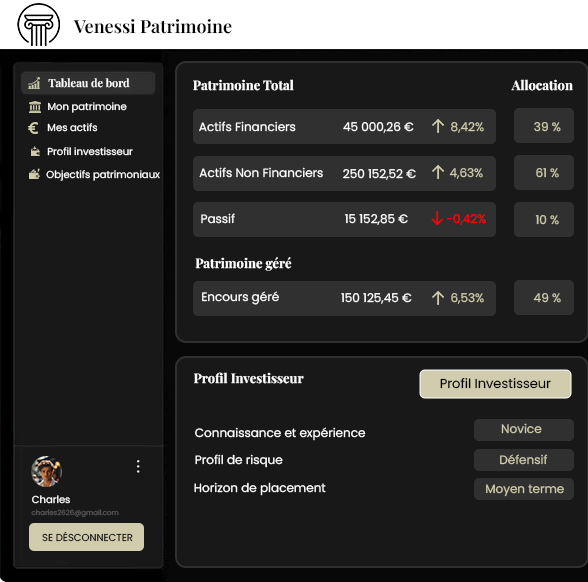Click the red down arrow on Passif
The width and height of the screenshot is (588, 582).
point(437,218)
